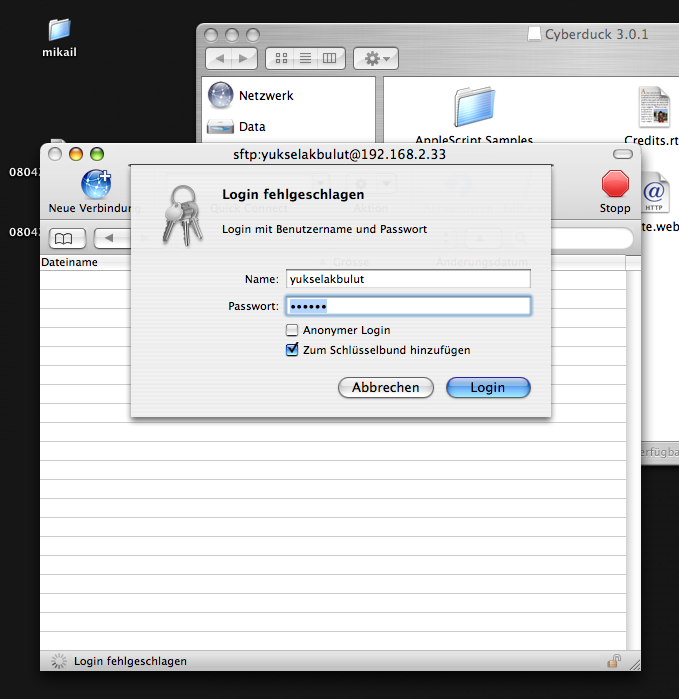Click the padlock icon in status bar

pos(611,661)
